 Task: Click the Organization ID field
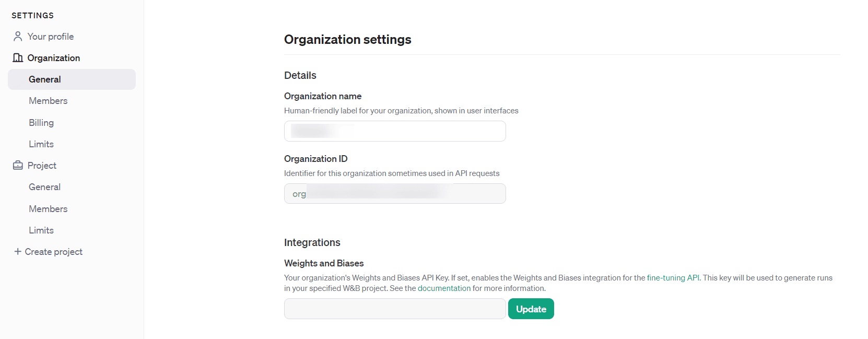395,194
